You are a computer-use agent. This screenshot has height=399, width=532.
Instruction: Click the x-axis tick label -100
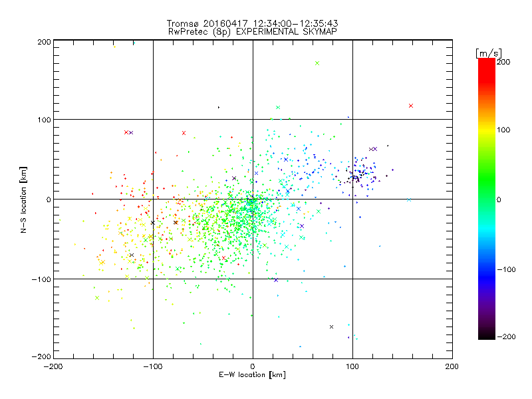[x=153, y=366]
